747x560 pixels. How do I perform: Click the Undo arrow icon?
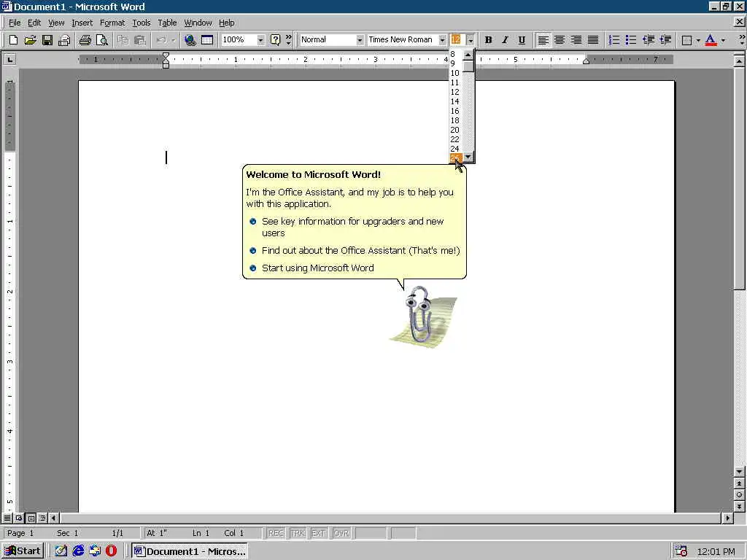click(161, 40)
